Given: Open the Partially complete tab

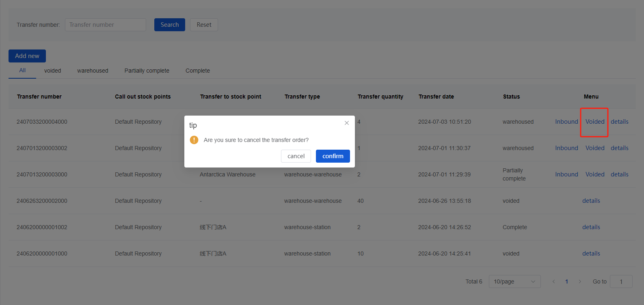Looking at the screenshot, I should tap(147, 71).
